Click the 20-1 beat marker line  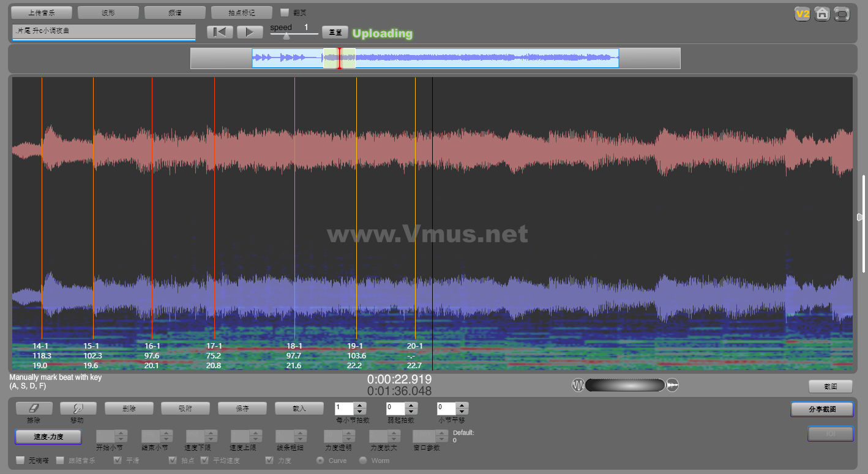click(415, 208)
